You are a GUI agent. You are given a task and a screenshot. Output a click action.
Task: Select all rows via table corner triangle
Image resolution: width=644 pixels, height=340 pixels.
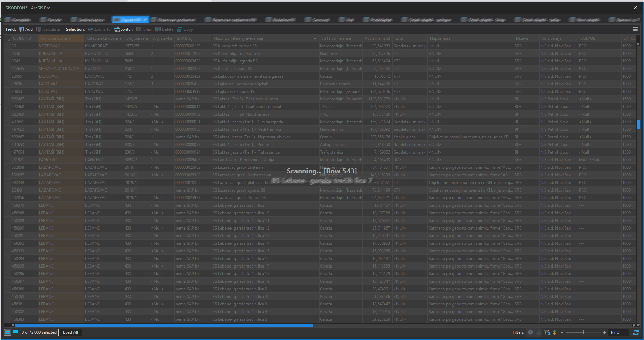9,39
